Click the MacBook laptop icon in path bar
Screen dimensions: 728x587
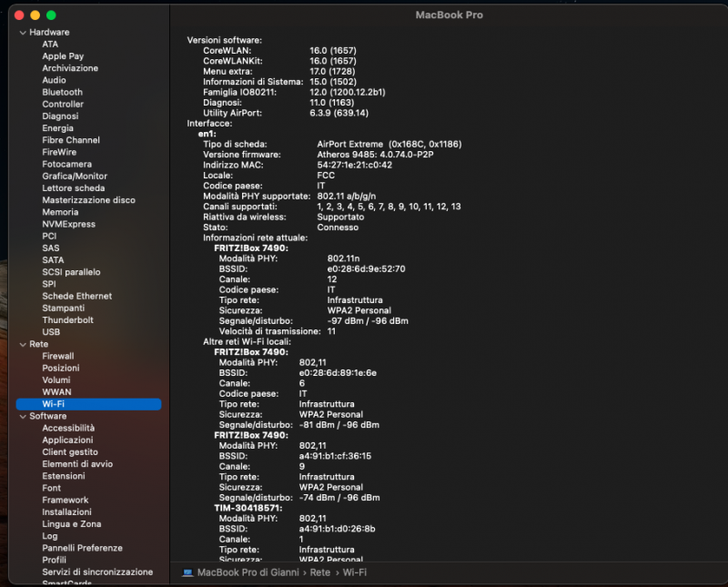[x=188, y=572]
